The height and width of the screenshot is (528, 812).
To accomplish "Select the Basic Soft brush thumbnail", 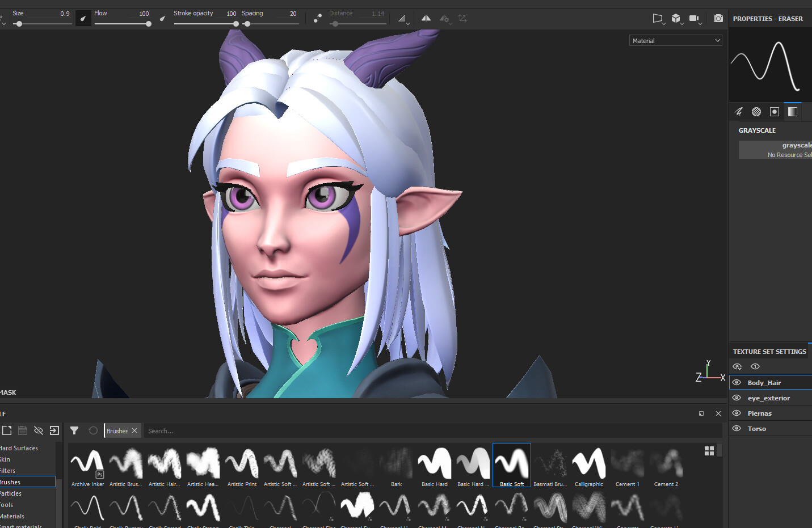I will coord(511,465).
